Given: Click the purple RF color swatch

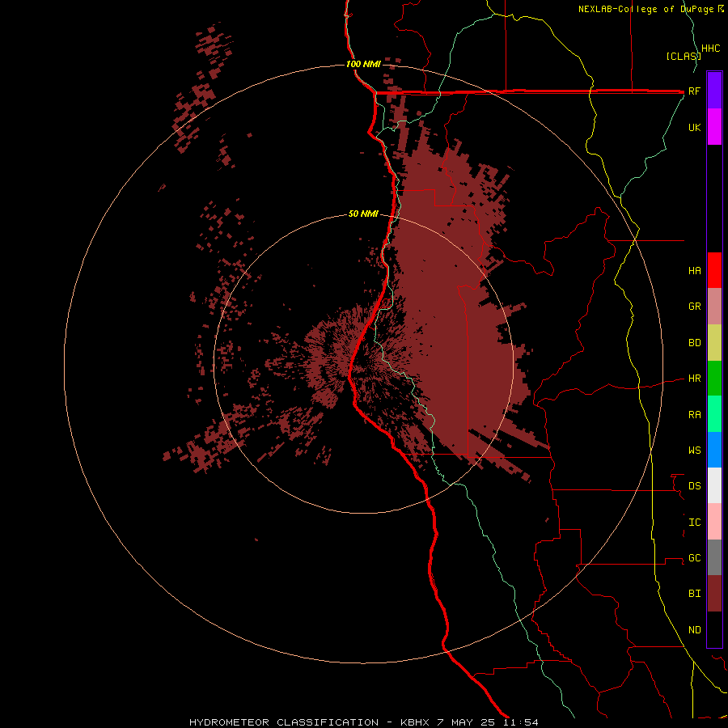Looking at the screenshot, I should (x=714, y=91).
